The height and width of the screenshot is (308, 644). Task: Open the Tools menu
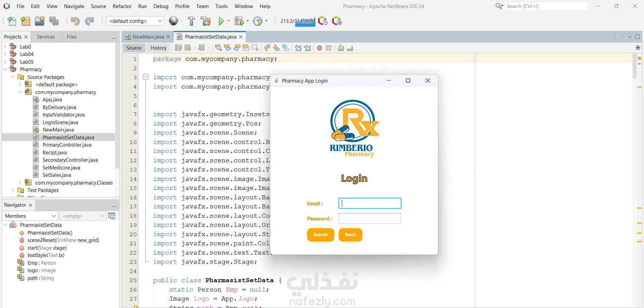coord(221,6)
